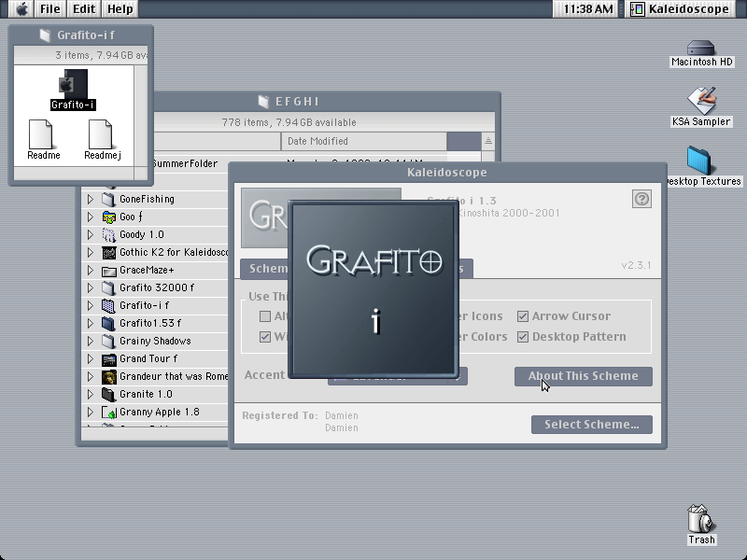Click the sort order button in EFGHI window
Screen dimensions: 747x560
click(488, 141)
